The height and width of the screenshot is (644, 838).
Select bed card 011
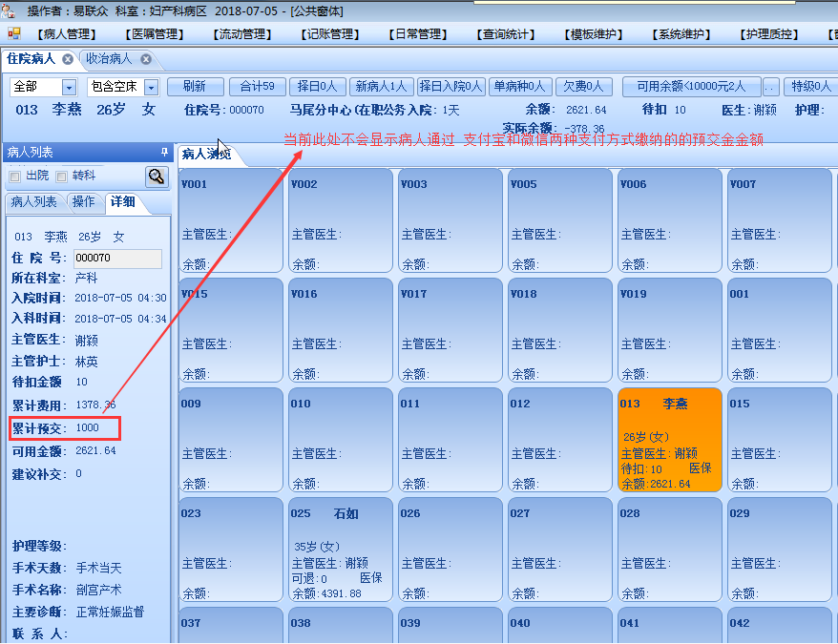coord(450,439)
